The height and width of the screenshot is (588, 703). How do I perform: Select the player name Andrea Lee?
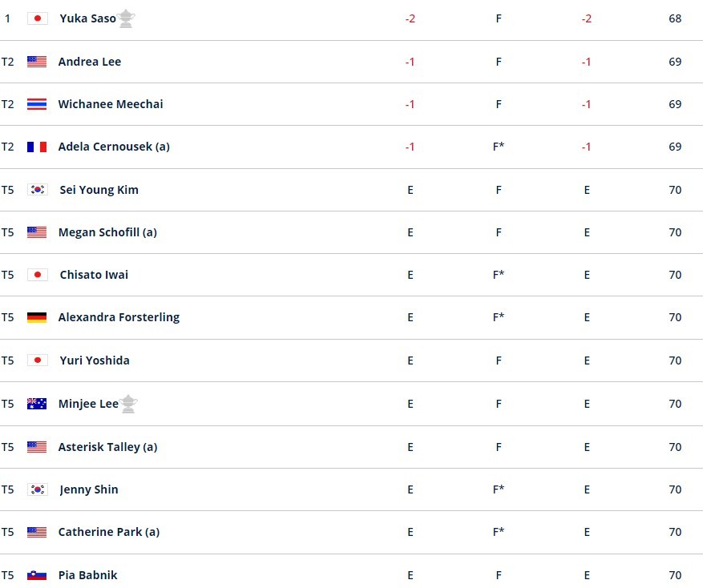coord(90,62)
